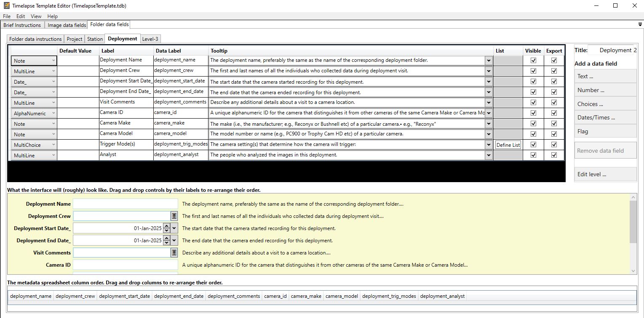Disable Visible on the Camera ID row

click(x=533, y=113)
